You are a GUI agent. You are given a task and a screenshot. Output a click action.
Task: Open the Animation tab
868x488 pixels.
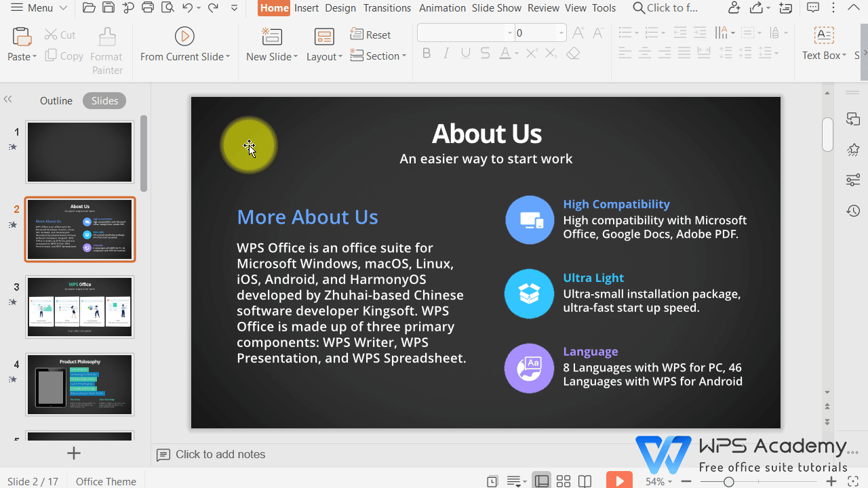(x=443, y=8)
